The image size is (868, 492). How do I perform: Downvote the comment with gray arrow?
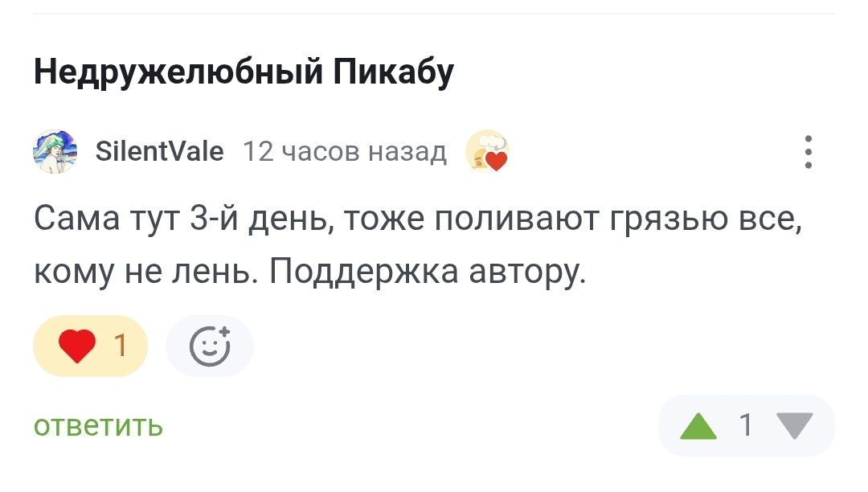(796, 425)
